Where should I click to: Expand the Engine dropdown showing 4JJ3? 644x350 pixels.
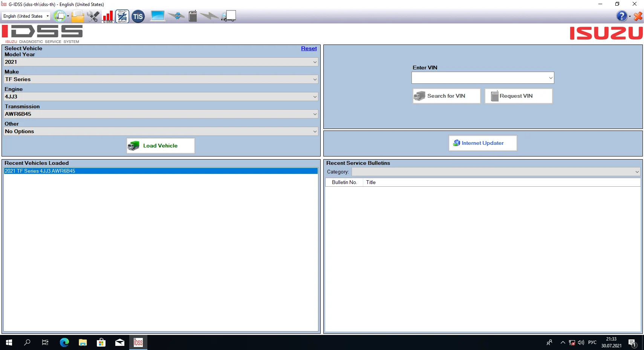315,97
